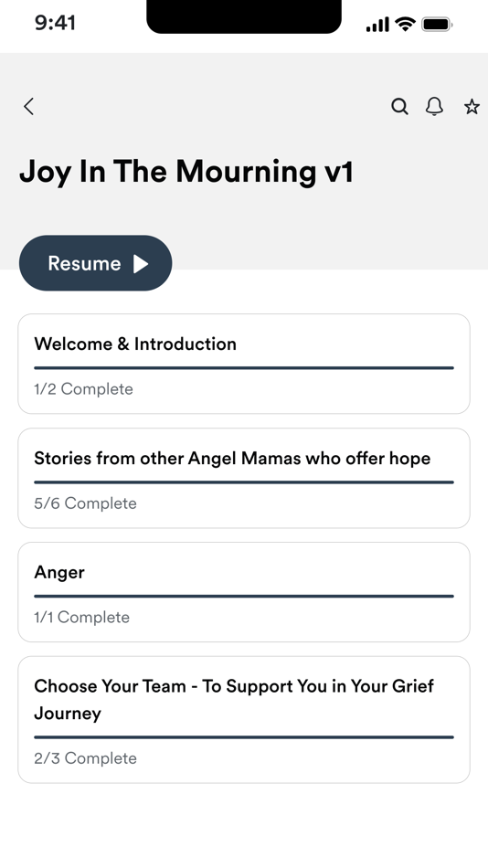488x868 pixels.
Task: Tap the battery indicator icon
Action: click(x=437, y=24)
